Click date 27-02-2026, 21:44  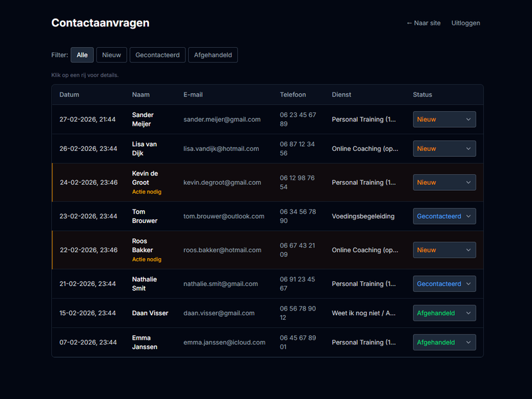click(x=88, y=120)
